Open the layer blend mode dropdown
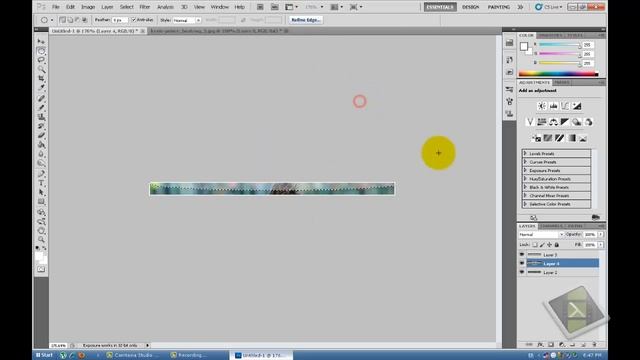The width and height of the screenshot is (640, 360). click(x=541, y=235)
